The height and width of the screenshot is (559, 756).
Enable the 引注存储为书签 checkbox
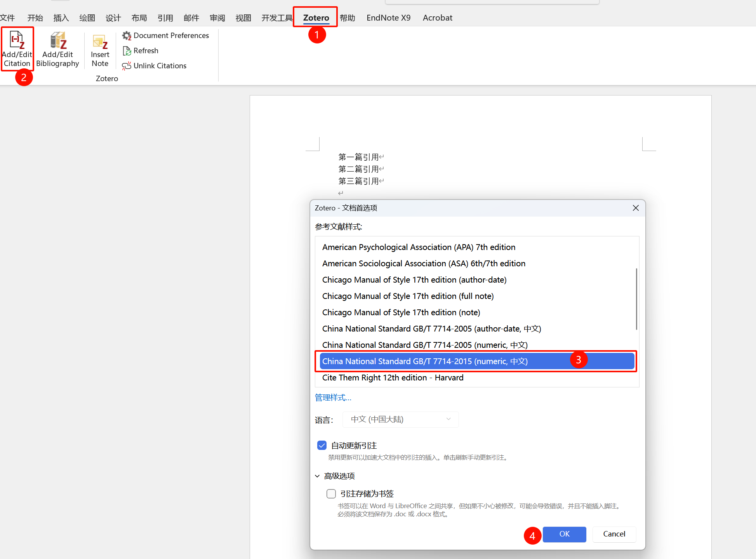[331, 494]
